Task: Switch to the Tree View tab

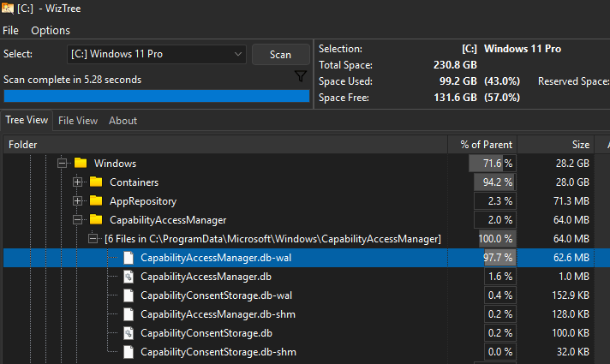Action: click(27, 120)
